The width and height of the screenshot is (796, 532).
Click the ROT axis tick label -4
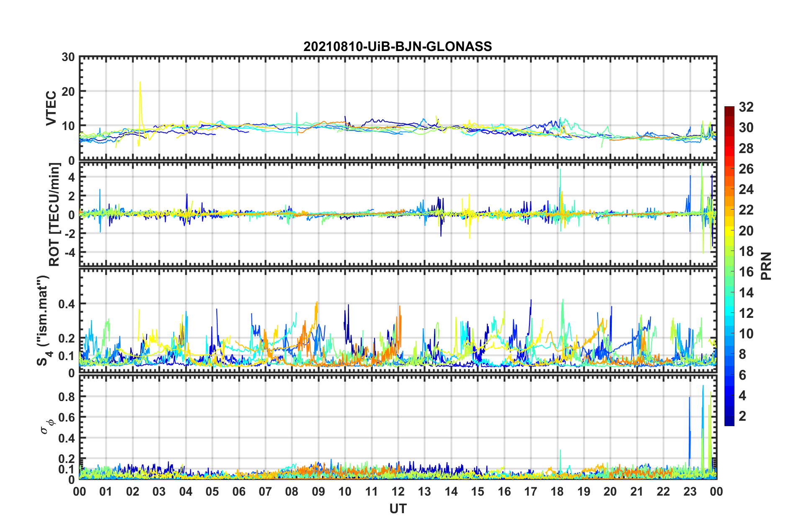pyautogui.click(x=70, y=252)
